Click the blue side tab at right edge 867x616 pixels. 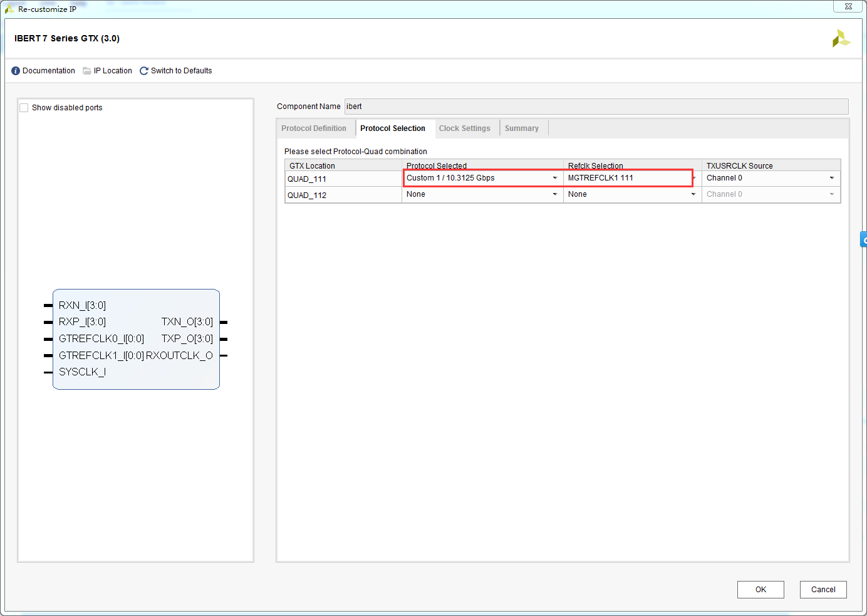pyautogui.click(x=863, y=240)
